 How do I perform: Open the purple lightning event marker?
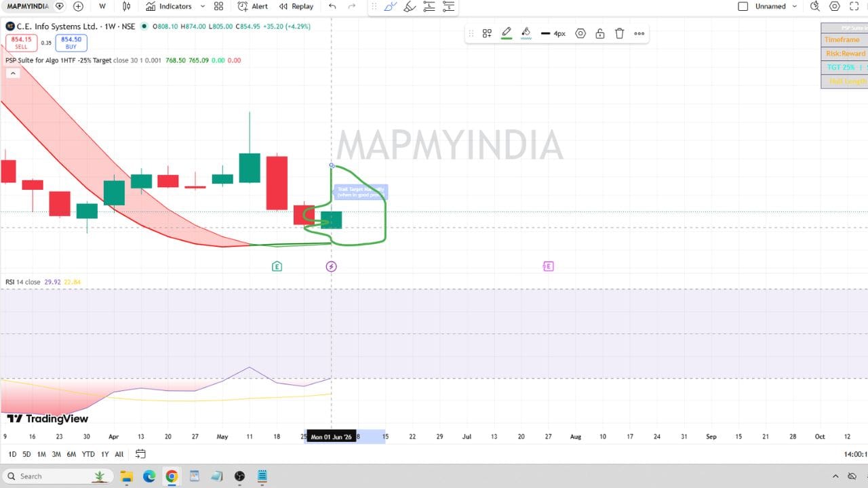pos(331,266)
